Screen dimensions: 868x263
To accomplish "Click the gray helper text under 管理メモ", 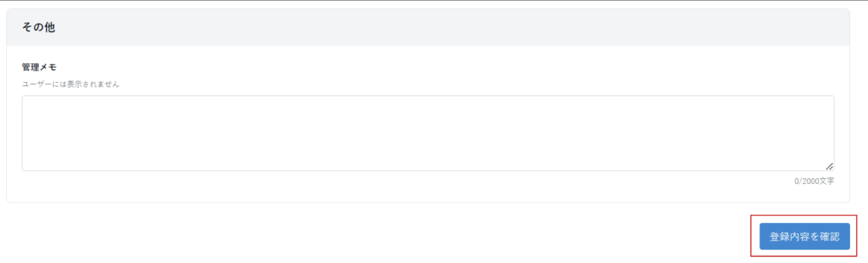I will (x=71, y=84).
